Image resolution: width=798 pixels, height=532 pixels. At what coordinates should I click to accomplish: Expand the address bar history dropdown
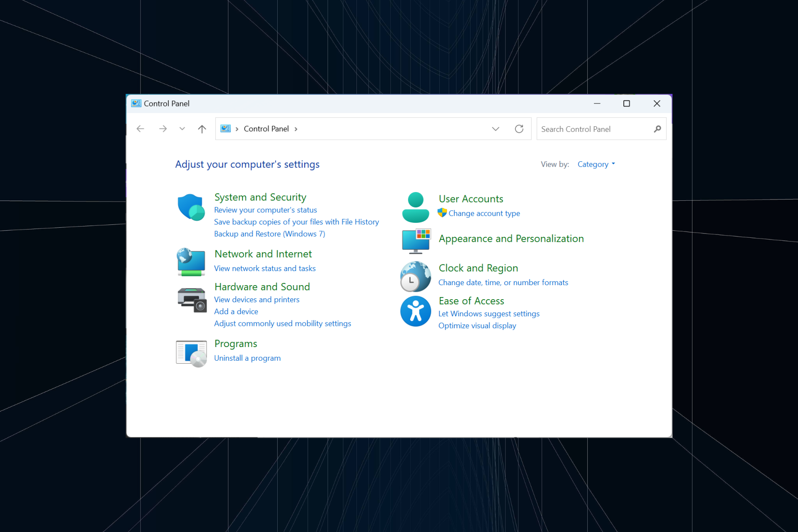(x=495, y=129)
